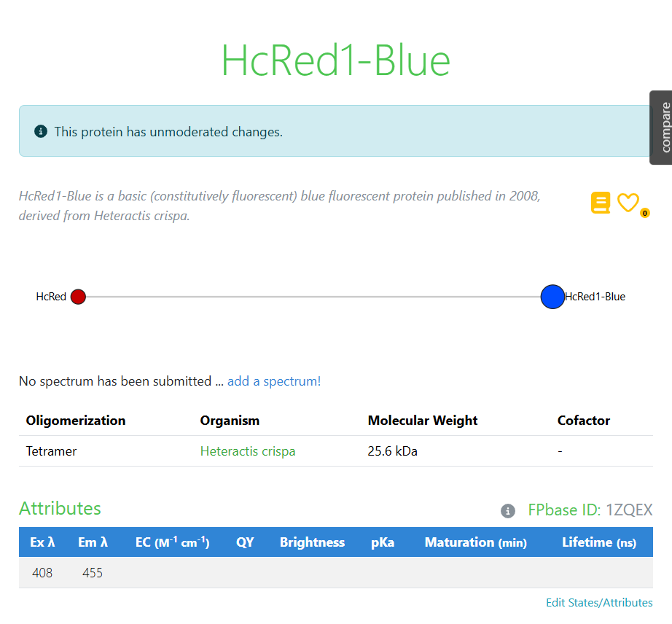Click the info icon beside the FPbase ID
Image resolution: width=672 pixels, height=624 pixels.
coord(507,511)
